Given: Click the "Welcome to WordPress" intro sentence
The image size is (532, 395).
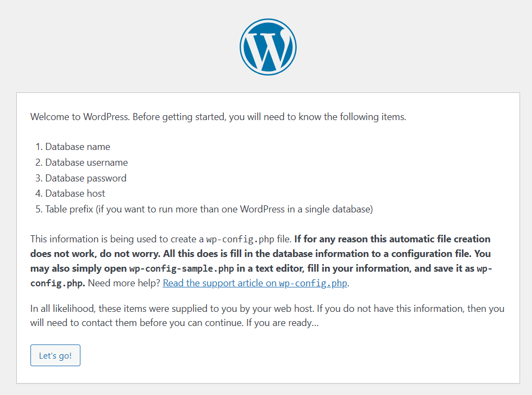Looking at the screenshot, I should [x=217, y=117].
